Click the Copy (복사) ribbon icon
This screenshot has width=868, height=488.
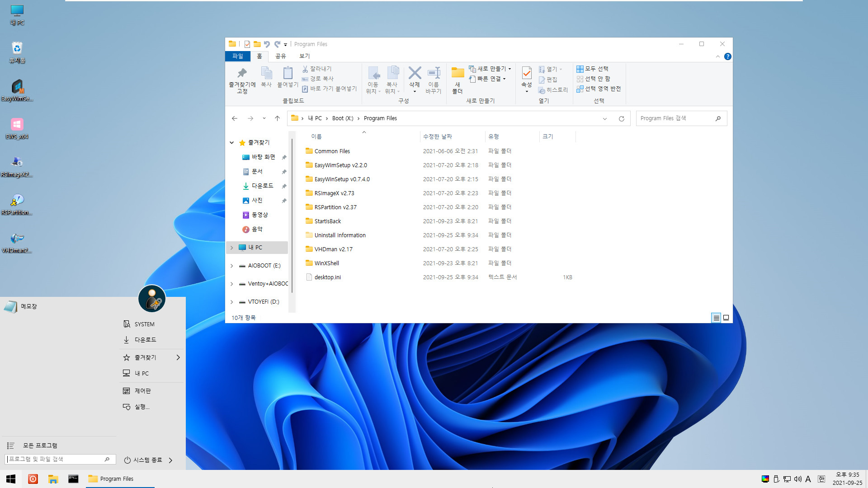266,73
